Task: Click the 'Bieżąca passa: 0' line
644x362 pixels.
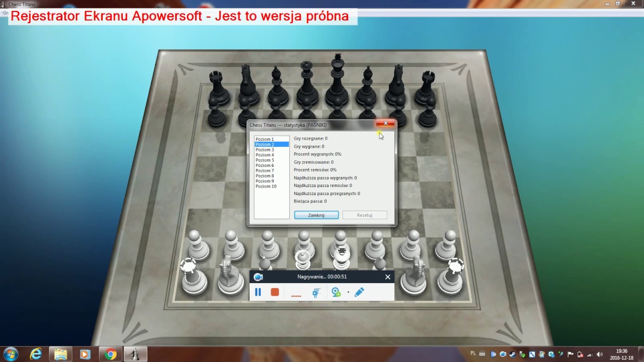Action: (310, 201)
